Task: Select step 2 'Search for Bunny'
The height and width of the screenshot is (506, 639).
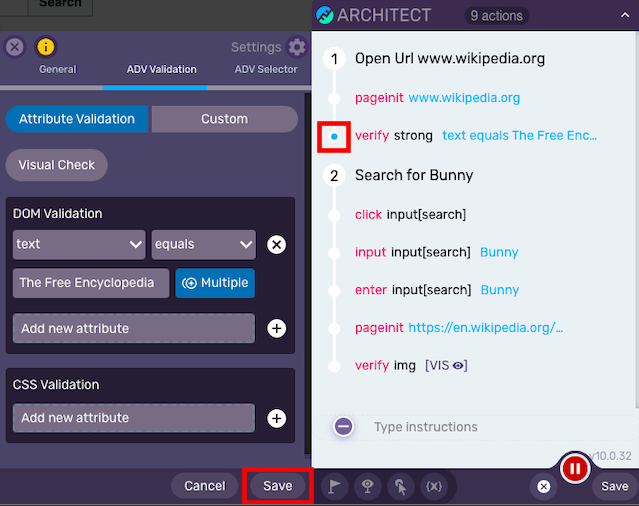Action: pyautogui.click(x=414, y=175)
